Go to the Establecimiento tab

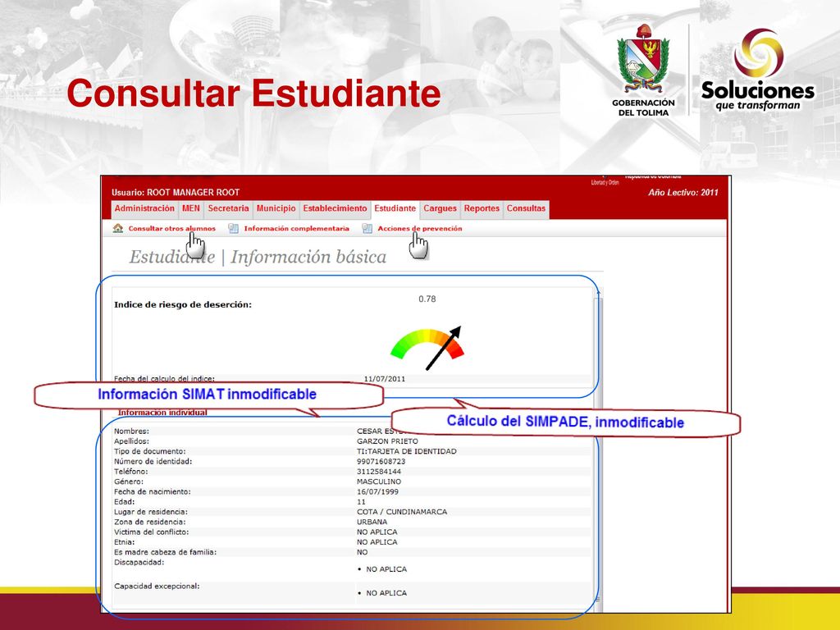(335, 208)
